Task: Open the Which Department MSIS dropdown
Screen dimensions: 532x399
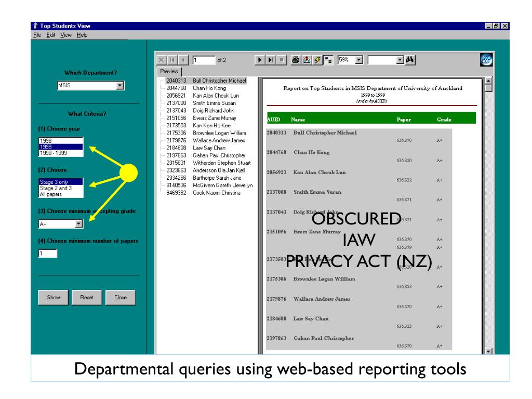Action: coord(120,86)
